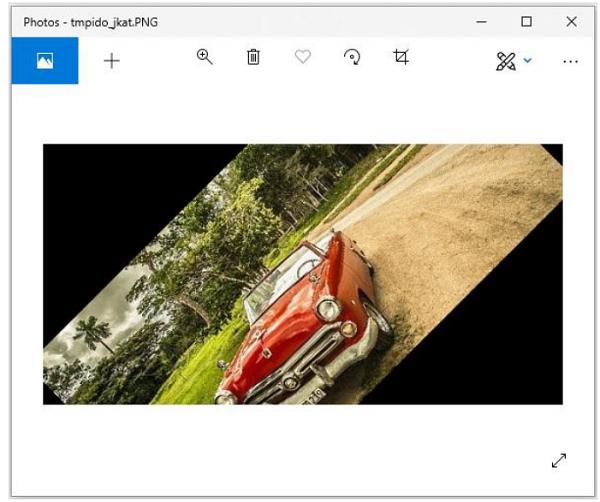Close the Photos window
Screen dimensions: 600x502
click(571, 21)
